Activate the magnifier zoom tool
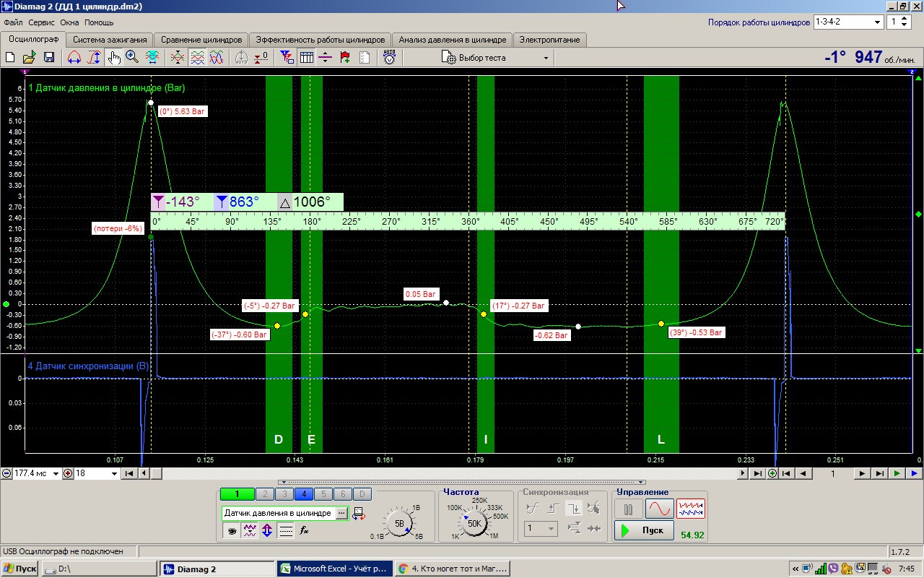Viewport: 924px width, 578px height. (x=132, y=58)
